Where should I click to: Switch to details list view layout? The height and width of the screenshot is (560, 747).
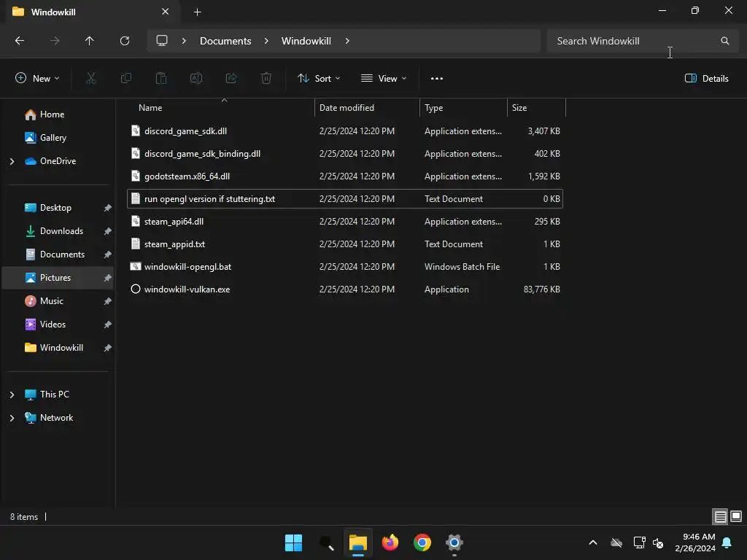[720, 517]
